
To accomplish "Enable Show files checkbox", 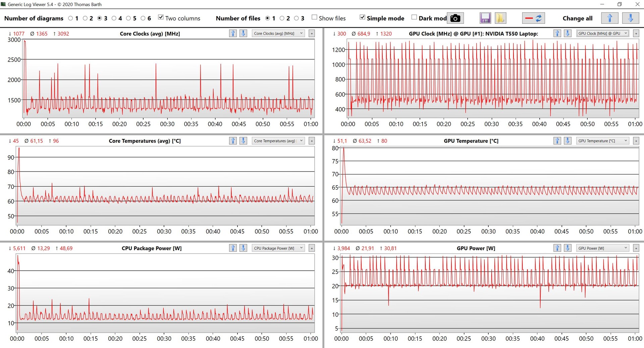I will pos(314,17).
